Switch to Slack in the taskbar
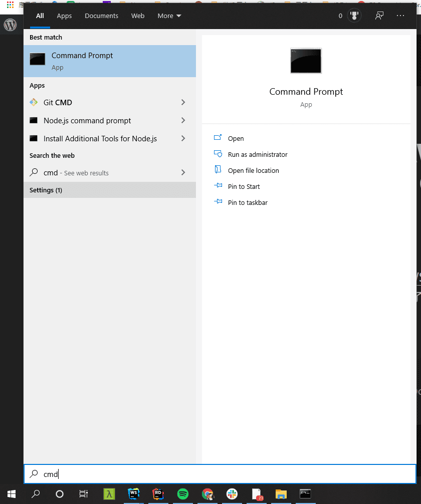Viewport: 421px width, 504px height. pos(232,494)
